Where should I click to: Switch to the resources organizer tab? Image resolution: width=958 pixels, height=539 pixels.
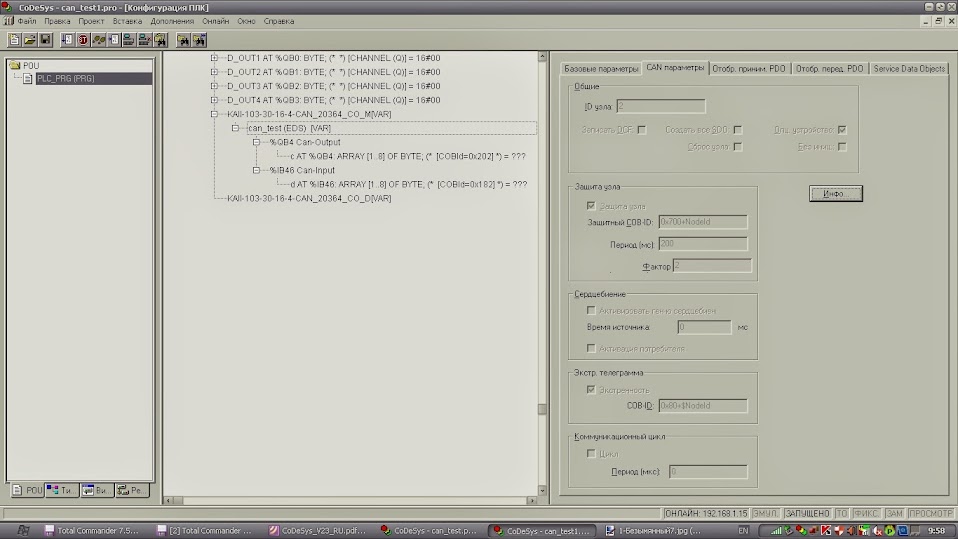tap(132, 490)
